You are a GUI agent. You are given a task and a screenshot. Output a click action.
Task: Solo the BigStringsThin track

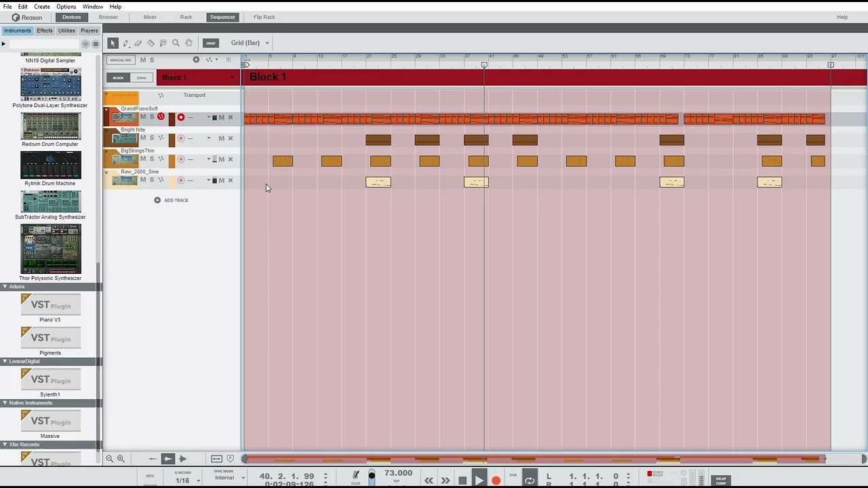151,159
